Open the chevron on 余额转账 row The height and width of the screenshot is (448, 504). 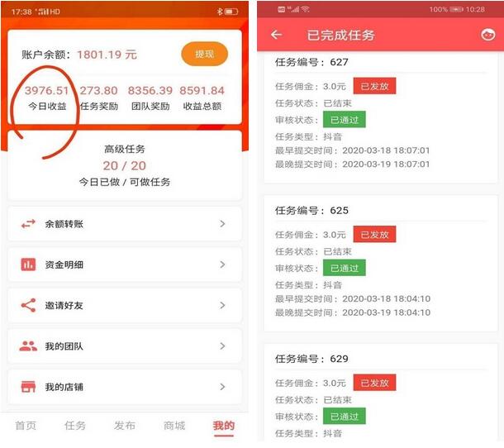pos(222,224)
